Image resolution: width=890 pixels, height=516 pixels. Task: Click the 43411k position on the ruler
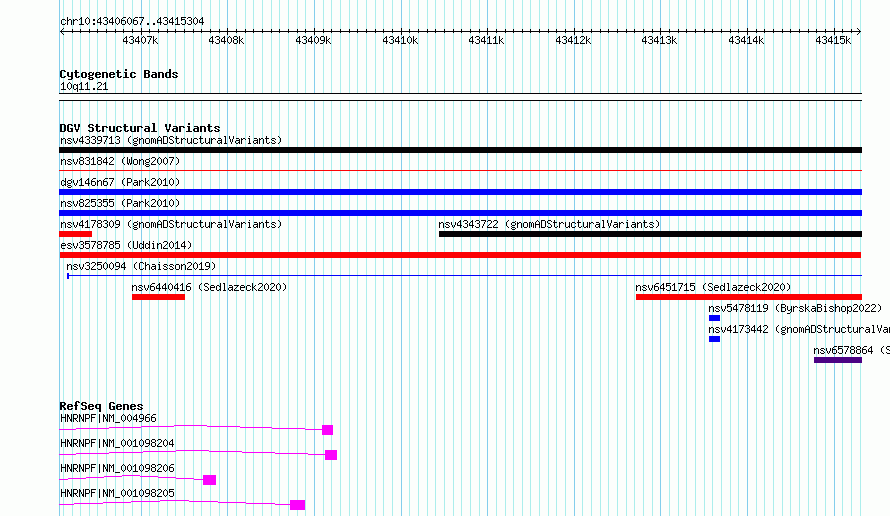click(486, 40)
